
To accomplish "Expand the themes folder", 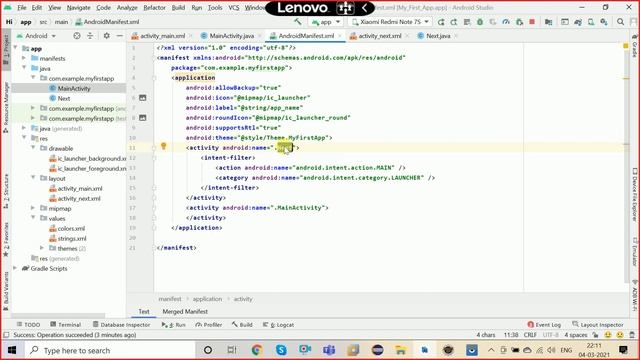I will pos(42,248).
